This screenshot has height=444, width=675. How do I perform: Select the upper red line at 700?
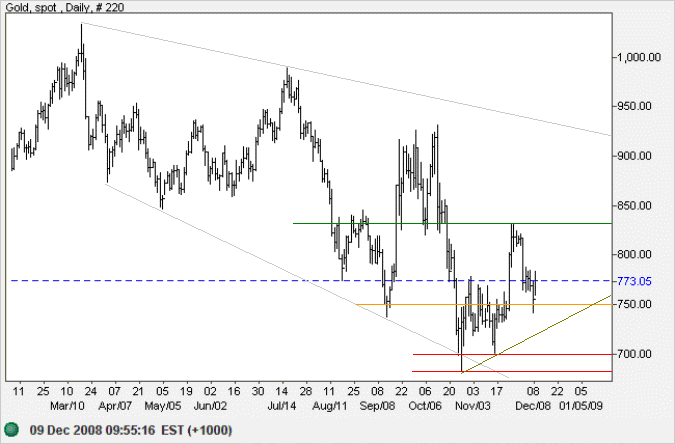click(x=512, y=354)
